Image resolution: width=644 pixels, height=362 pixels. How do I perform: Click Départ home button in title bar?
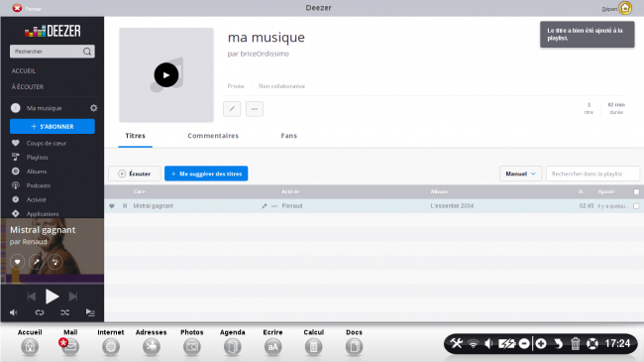(x=625, y=8)
